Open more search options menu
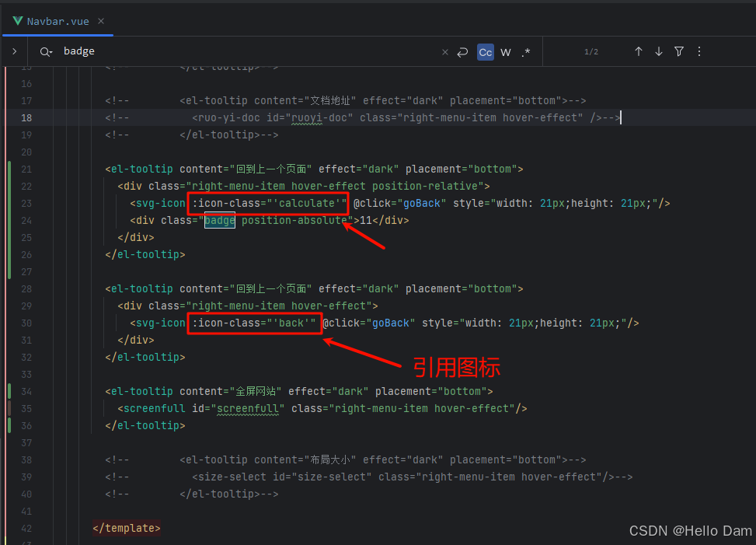Viewport: 756px width, 545px height. [x=699, y=51]
